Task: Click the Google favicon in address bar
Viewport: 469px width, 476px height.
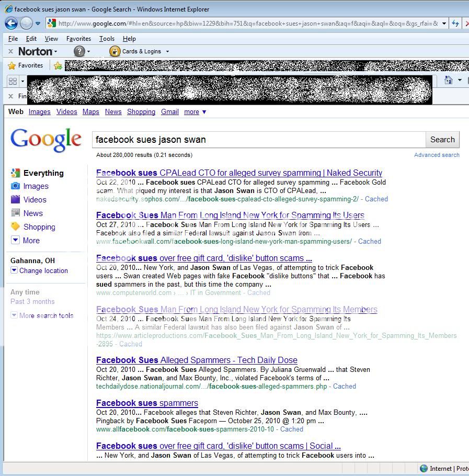Action: tap(52, 23)
